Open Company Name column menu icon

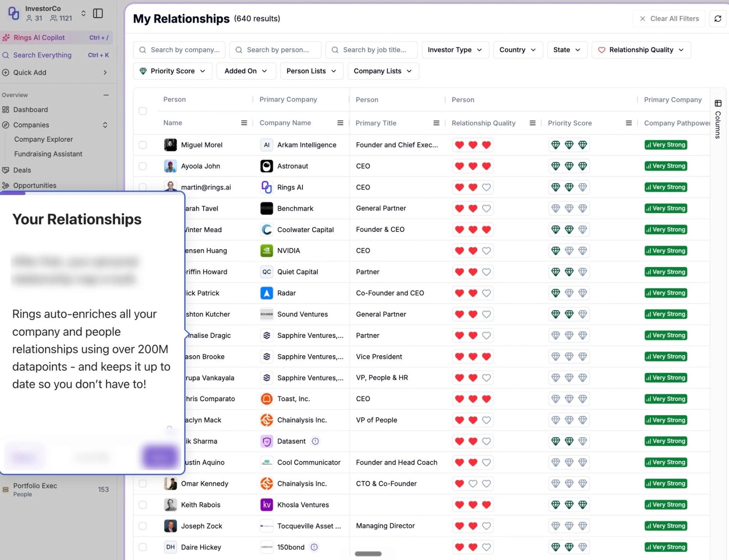click(340, 123)
